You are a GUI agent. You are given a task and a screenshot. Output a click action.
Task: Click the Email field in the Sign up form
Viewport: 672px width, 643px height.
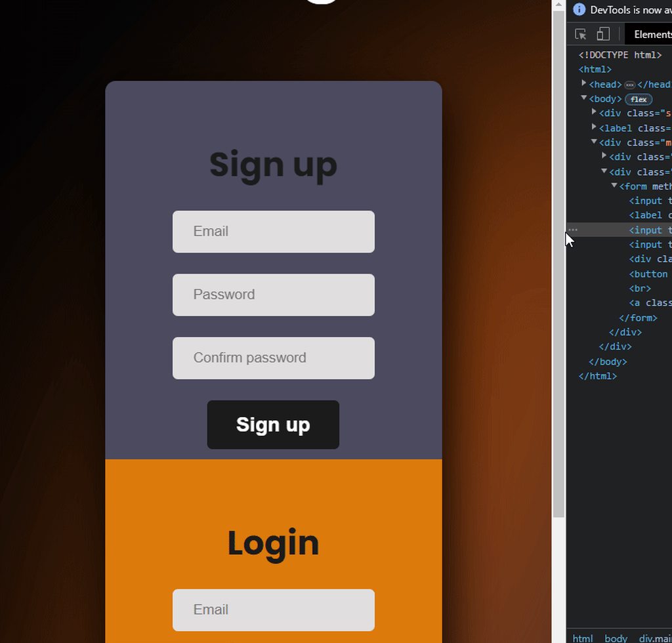pos(273,232)
